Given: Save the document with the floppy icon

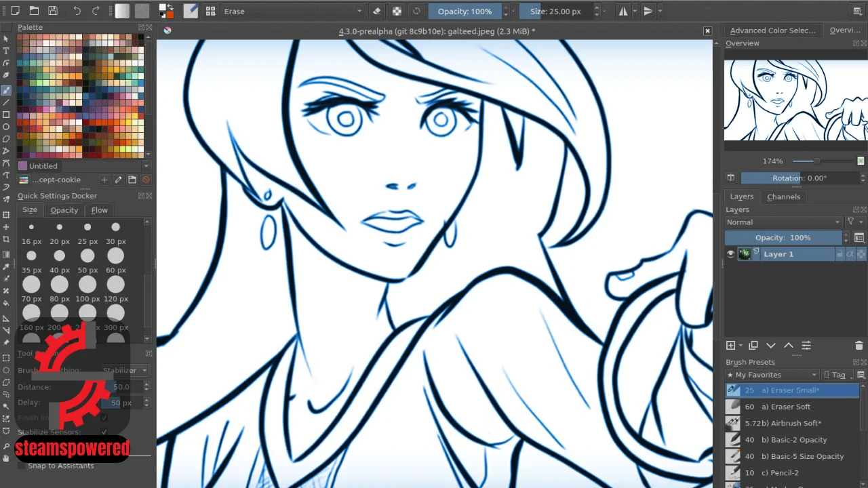Looking at the screenshot, I should [x=53, y=11].
